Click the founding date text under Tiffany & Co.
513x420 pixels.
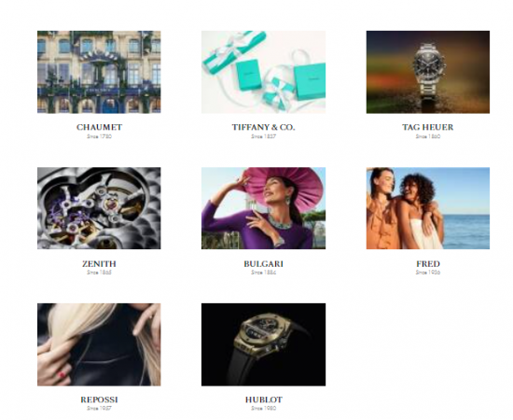coord(263,136)
